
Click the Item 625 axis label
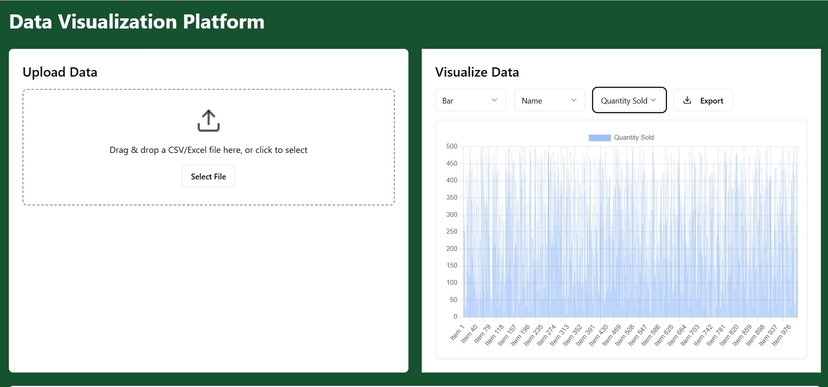[663, 334]
